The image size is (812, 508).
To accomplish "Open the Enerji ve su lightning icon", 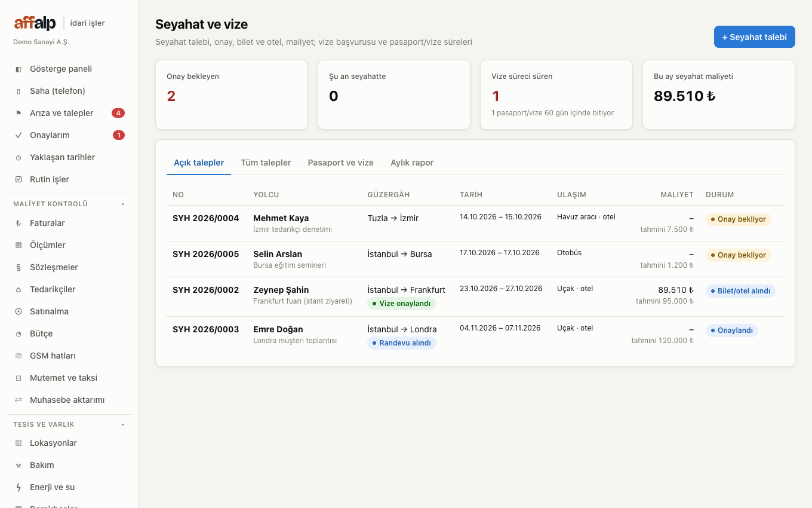I will click(x=19, y=487).
